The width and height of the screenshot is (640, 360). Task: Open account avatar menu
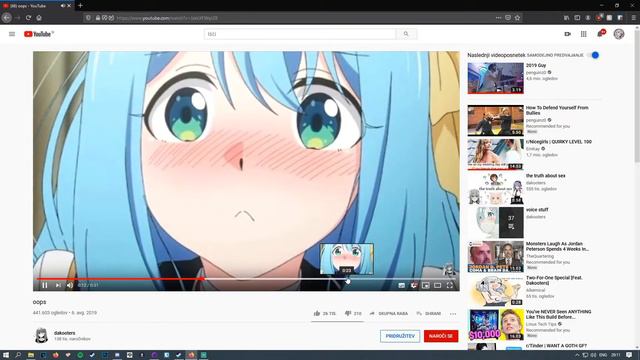[619, 34]
